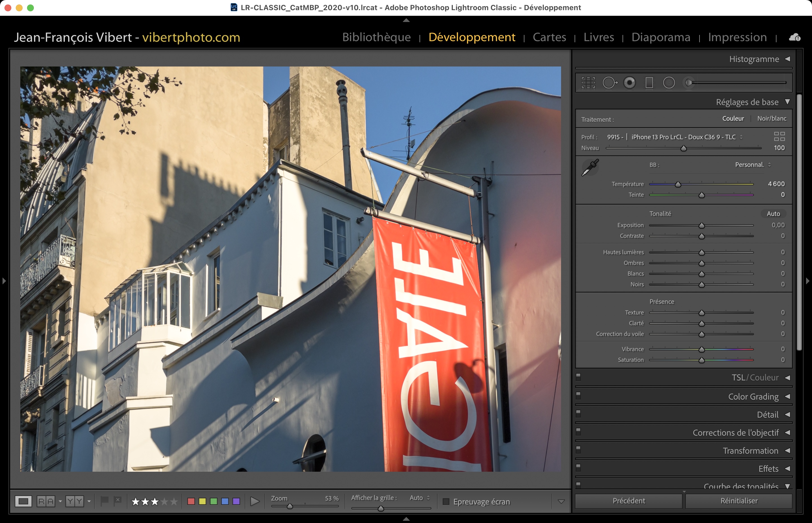
Task: Switch treatment to Noir/blanc
Action: 772,119
